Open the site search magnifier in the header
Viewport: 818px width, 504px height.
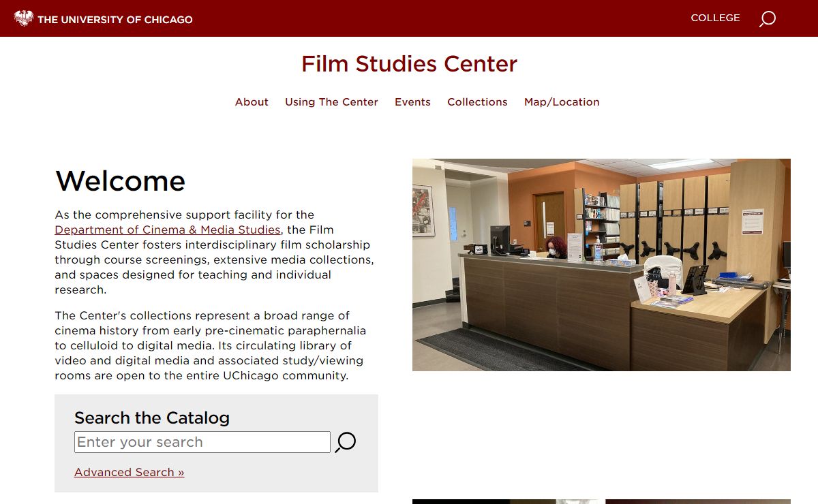click(768, 18)
